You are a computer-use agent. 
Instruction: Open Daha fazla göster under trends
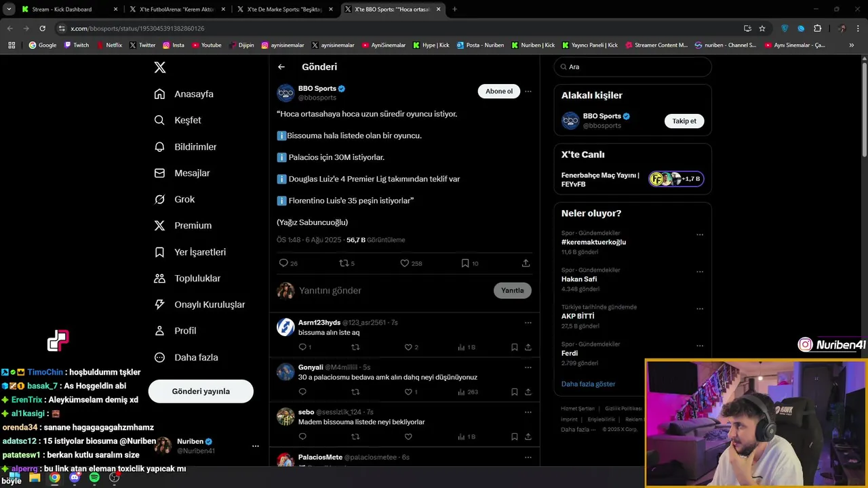pos(588,384)
